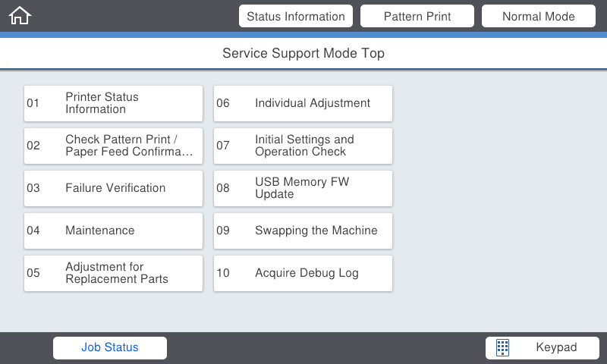Tap the Keypad grid icon
This screenshot has height=364, width=607.
pos(502,348)
